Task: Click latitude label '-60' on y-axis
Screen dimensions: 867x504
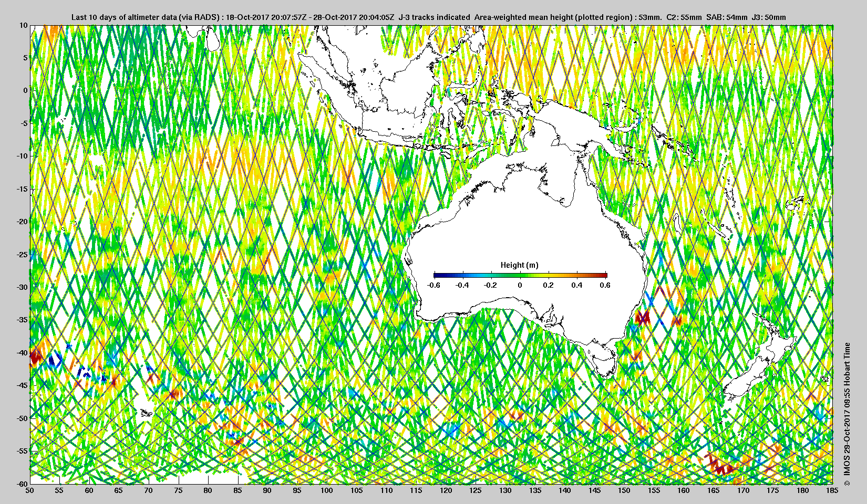Action: pos(22,483)
